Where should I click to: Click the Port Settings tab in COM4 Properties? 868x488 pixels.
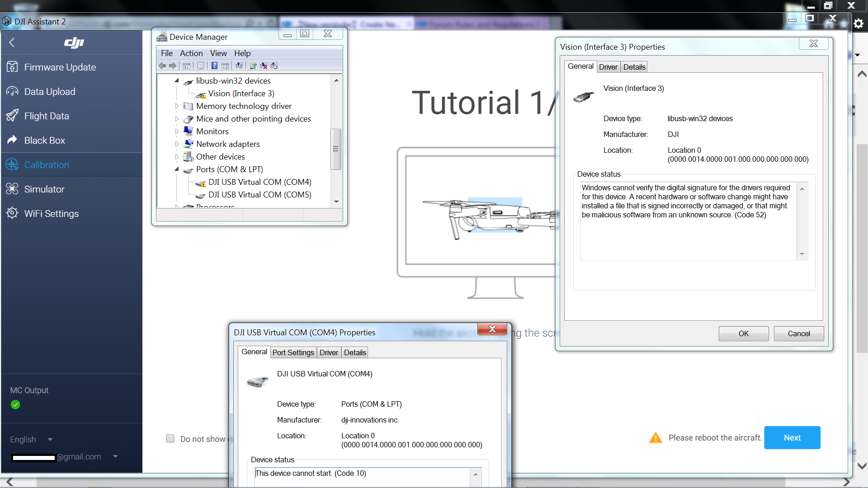(292, 352)
